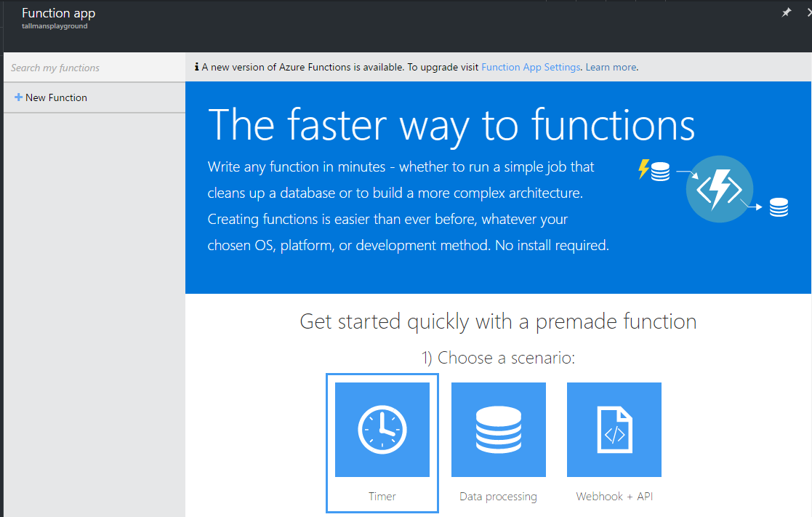Pin the Function app blade
Screen dimensions: 812x517
tap(786, 12)
